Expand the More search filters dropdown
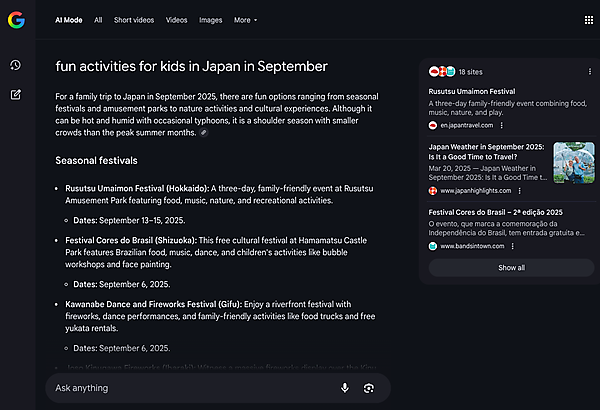600x410 pixels. [245, 20]
